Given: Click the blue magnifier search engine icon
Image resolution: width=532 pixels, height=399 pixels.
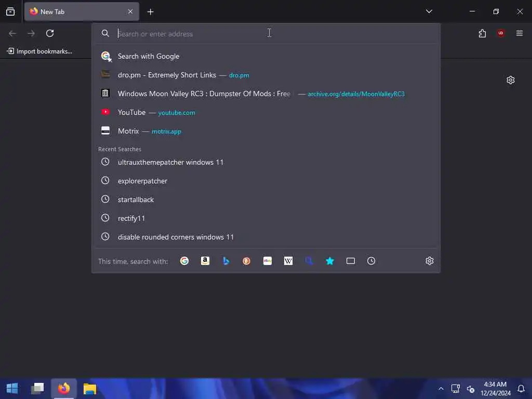Looking at the screenshot, I should coord(309,261).
